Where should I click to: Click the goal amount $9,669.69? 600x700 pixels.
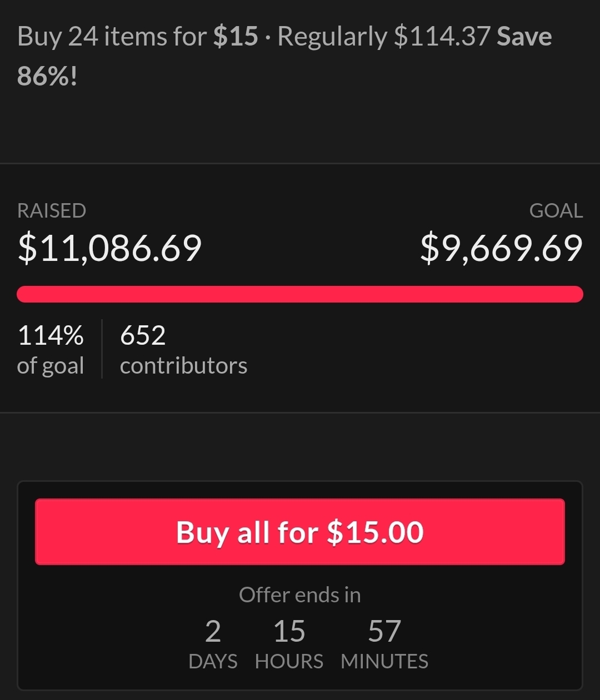[x=501, y=248]
